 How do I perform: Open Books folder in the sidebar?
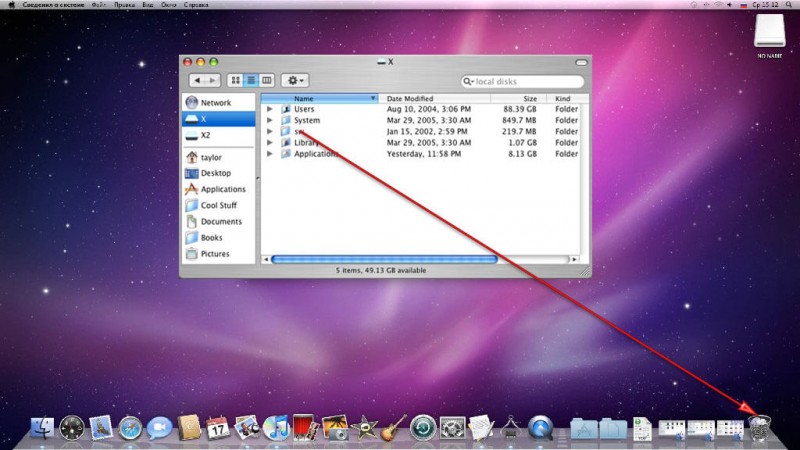[218, 238]
